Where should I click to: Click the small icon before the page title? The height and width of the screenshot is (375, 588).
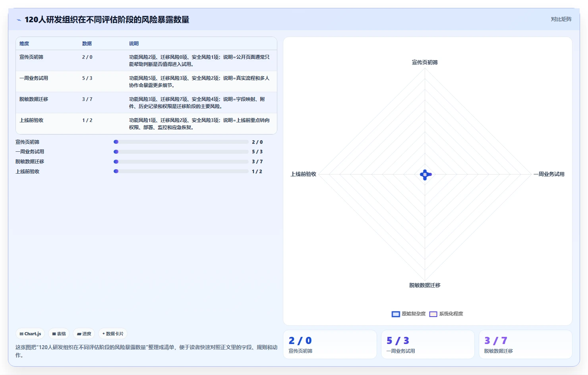click(19, 20)
